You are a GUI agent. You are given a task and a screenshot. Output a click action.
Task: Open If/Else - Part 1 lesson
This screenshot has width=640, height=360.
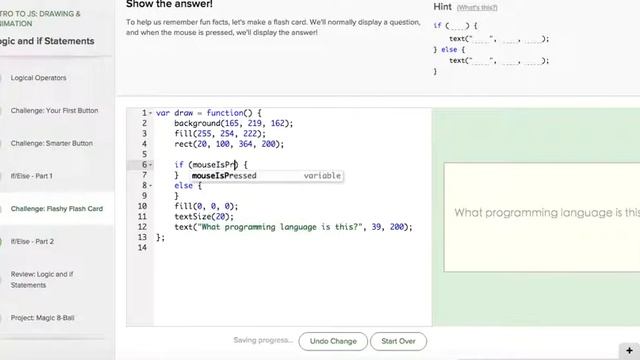(x=31, y=176)
